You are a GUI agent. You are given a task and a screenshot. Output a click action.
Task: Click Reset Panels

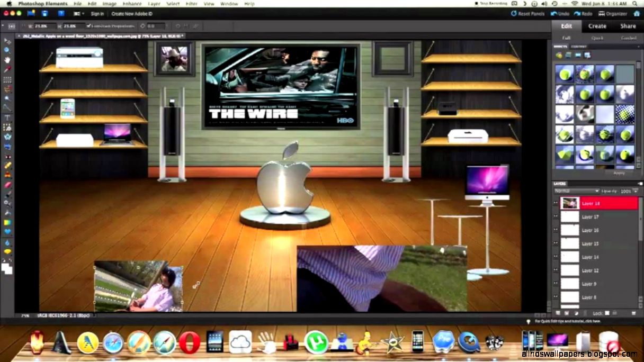tap(527, 14)
